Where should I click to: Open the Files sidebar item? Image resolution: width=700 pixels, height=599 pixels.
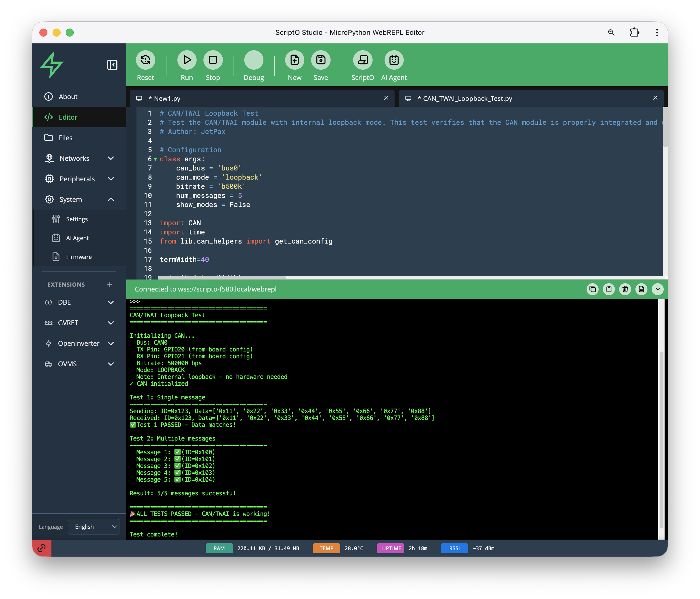(x=65, y=138)
